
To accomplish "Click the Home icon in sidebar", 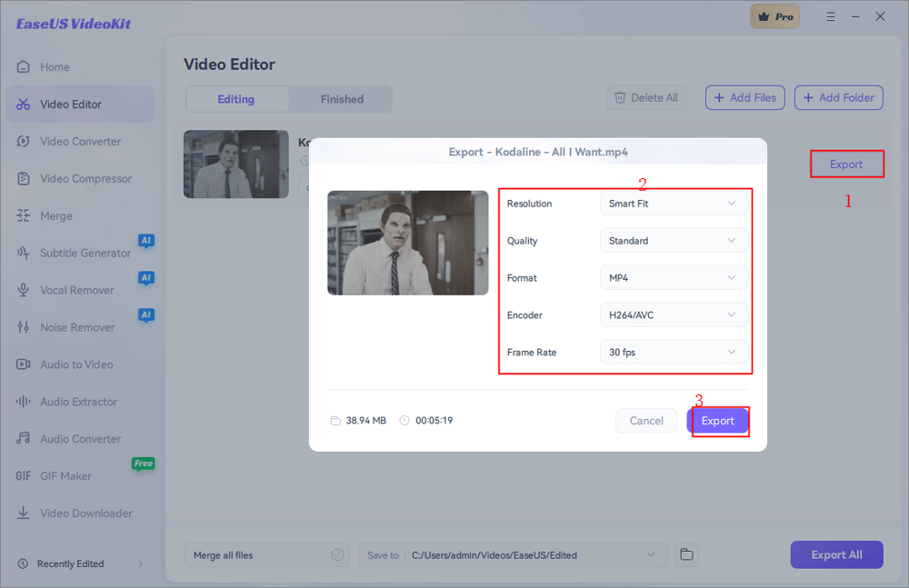I will point(24,66).
